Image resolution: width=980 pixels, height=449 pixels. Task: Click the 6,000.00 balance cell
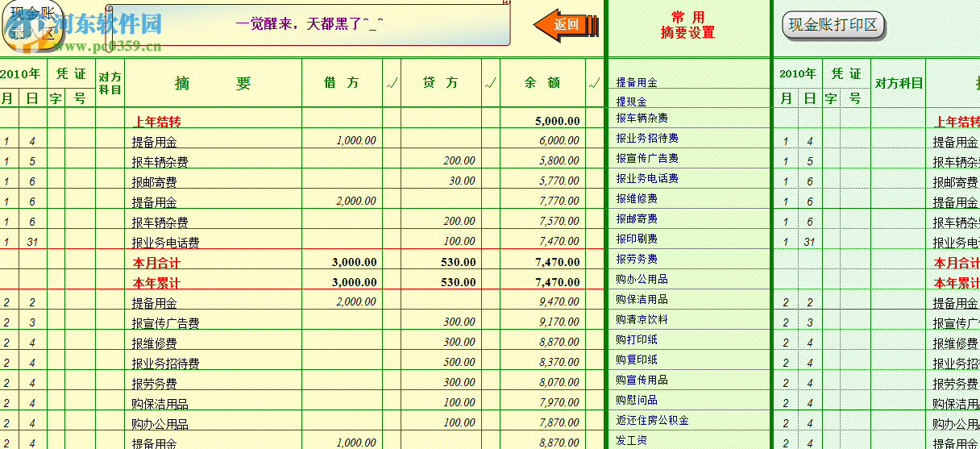click(x=559, y=141)
